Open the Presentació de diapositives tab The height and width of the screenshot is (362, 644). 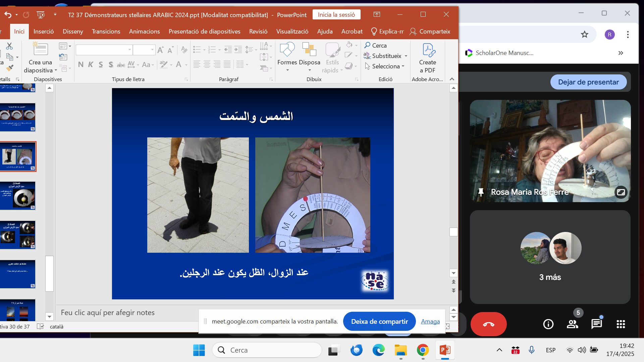pos(205,32)
